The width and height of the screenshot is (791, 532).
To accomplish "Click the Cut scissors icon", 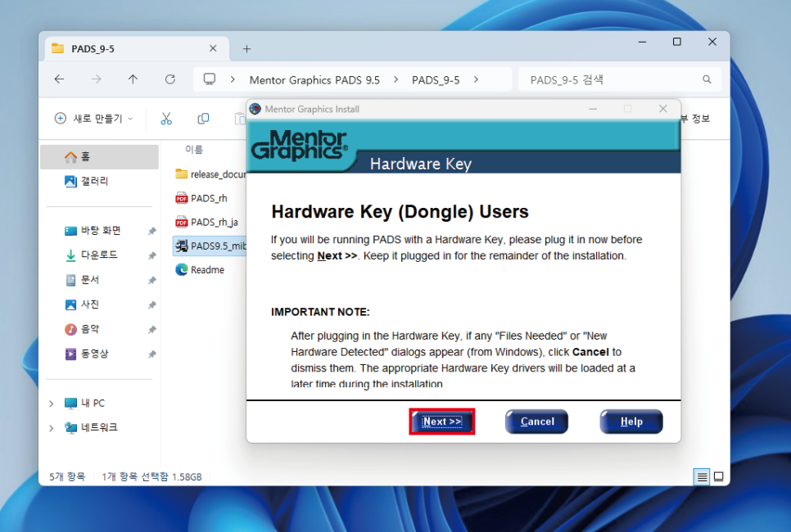I will [166, 119].
